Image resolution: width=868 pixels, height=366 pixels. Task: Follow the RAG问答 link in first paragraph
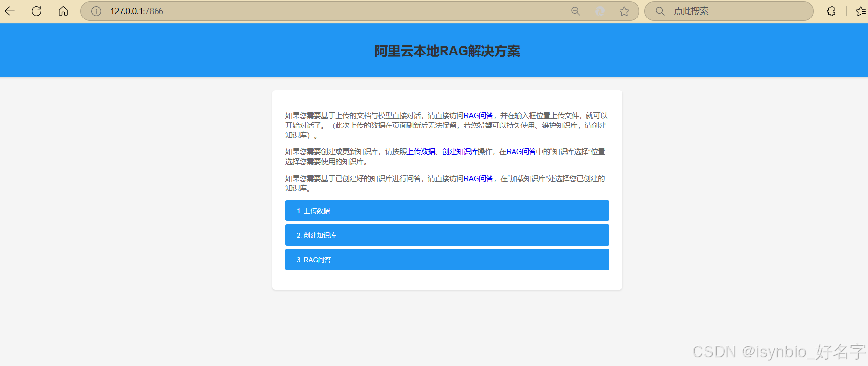coord(478,115)
